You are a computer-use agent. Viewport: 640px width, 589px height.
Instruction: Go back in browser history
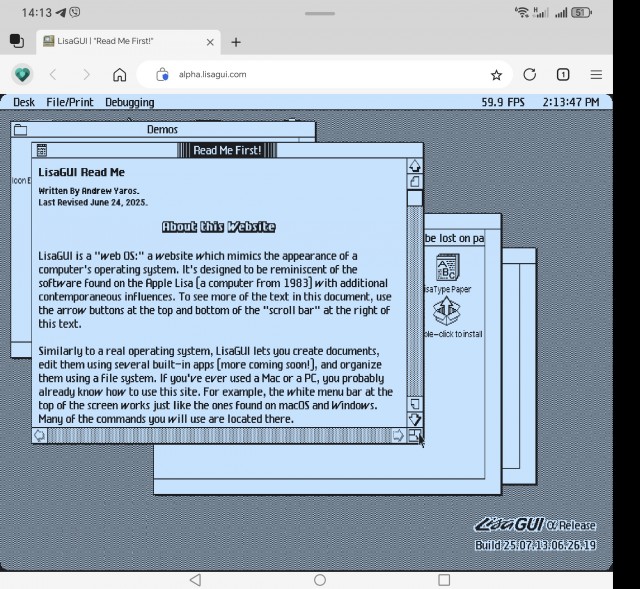[x=53, y=75]
